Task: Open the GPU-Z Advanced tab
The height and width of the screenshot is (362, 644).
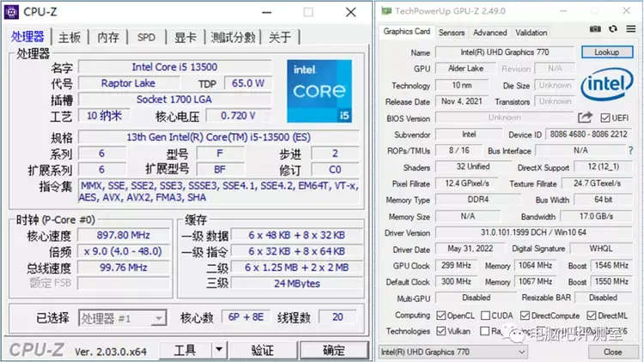Action: pos(489,33)
